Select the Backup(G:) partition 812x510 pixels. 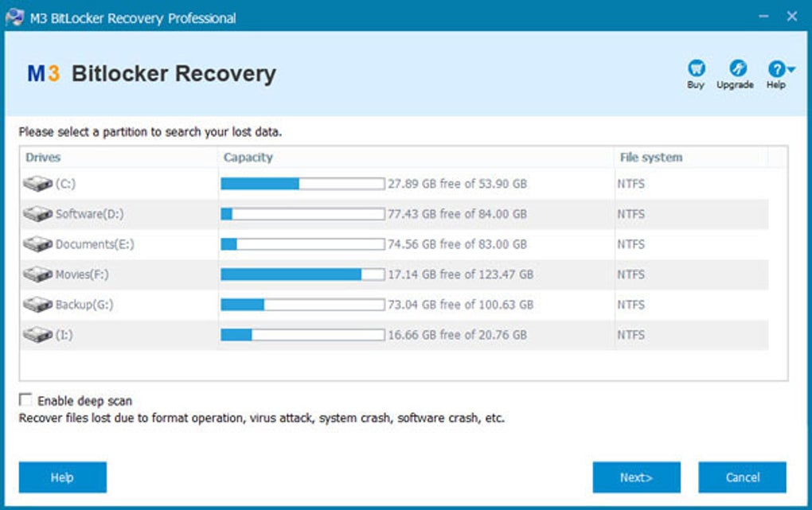click(x=84, y=305)
